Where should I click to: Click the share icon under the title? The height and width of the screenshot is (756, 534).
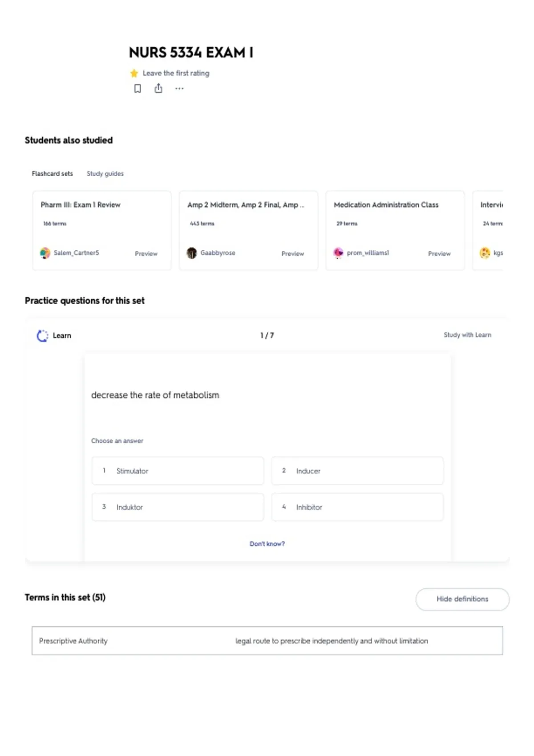[x=158, y=88]
